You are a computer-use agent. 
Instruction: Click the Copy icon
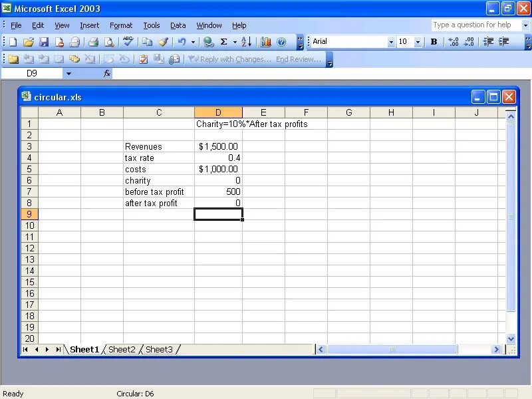pos(147,42)
